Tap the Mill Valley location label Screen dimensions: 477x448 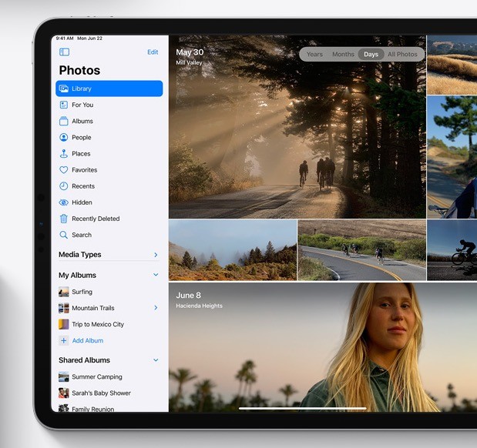(x=189, y=62)
